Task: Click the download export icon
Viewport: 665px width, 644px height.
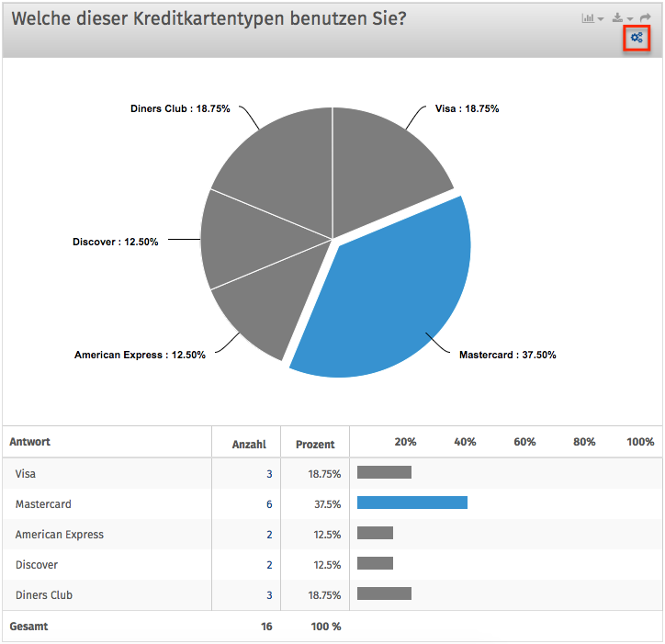Action: [617, 17]
